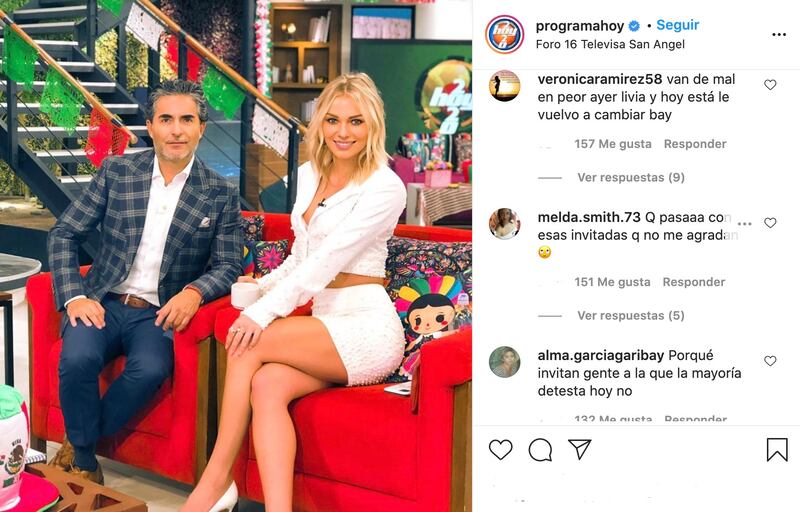Screen dimensions: 800x512
Task: Like melda.smith.73's comment
Action: click(770, 223)
